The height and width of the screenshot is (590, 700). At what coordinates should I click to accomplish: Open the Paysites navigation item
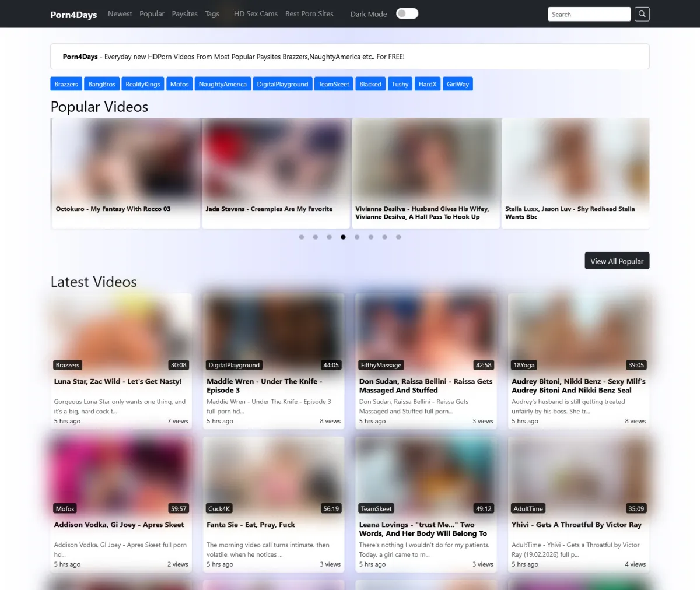click(x=184, y=13)
